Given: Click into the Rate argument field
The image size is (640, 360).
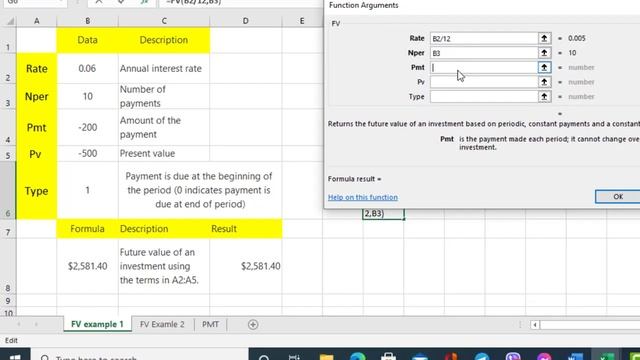Looking at the screenshot, I should point(484,38).
